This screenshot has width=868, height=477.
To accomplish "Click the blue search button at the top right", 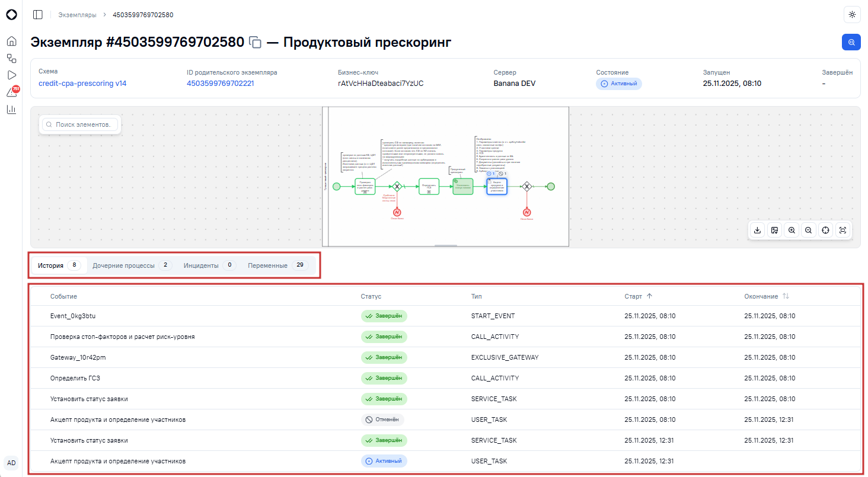I will (851, 42).
